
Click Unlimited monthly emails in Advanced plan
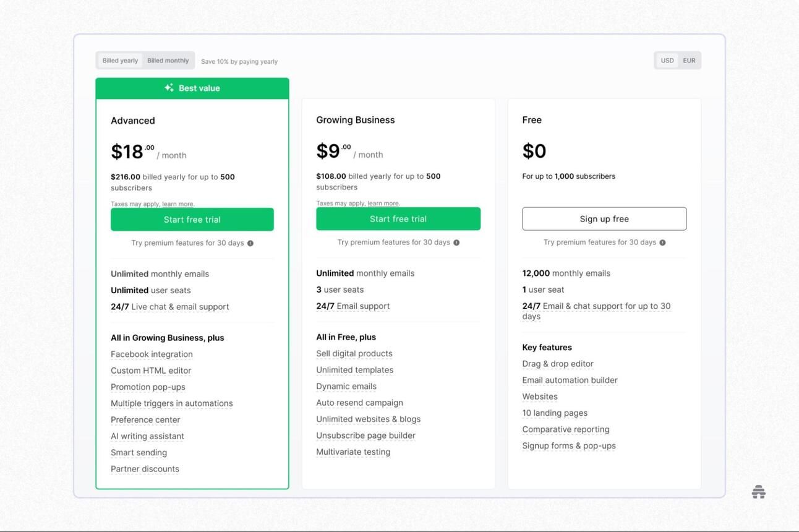(x=160, y=274)
